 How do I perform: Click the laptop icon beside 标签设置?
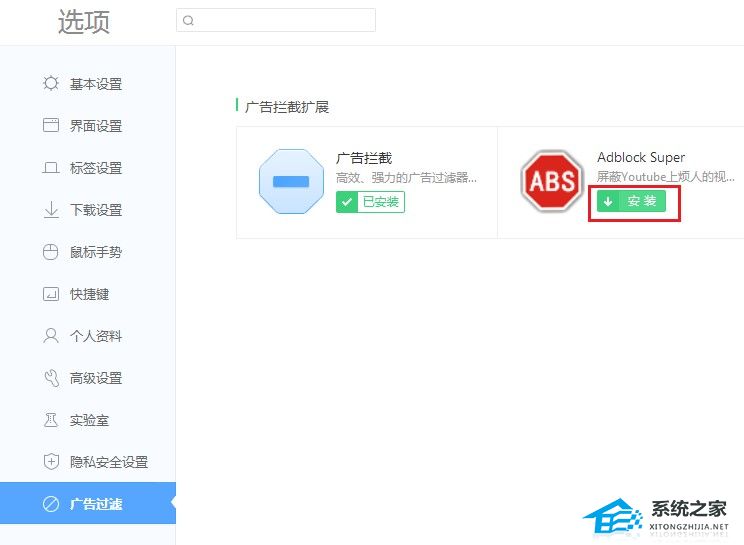click(x=51, y=168)
